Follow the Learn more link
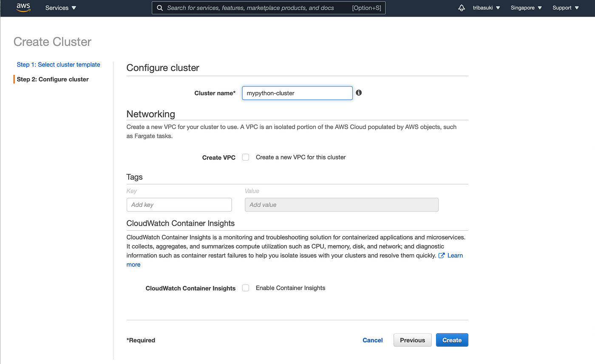 click(455, 255)
